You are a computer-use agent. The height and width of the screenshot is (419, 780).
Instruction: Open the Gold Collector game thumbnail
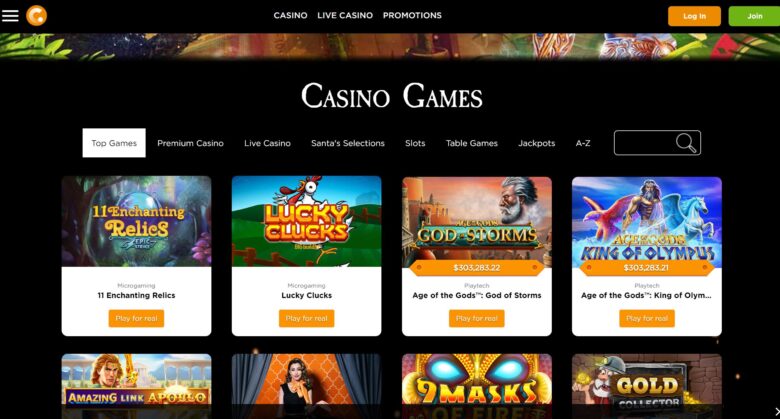click(x=647, y=386)
